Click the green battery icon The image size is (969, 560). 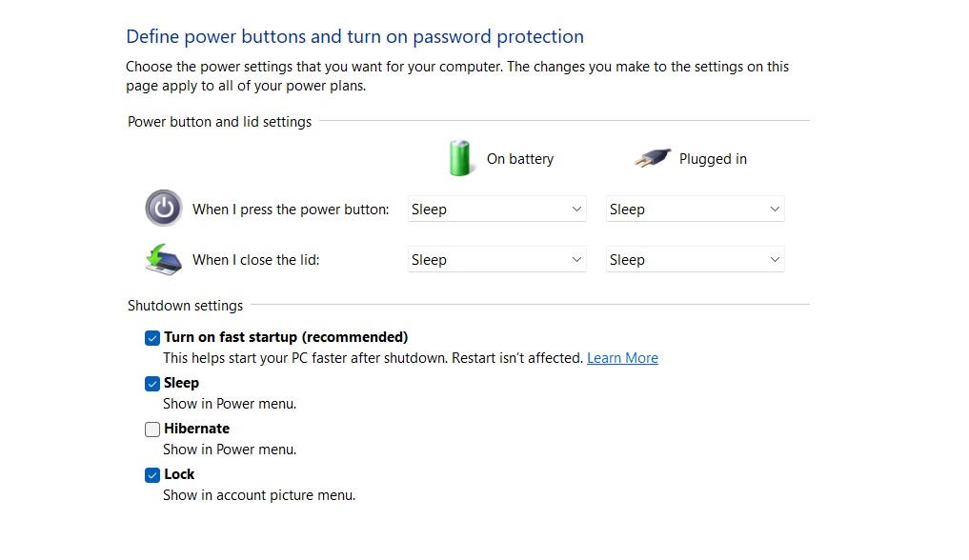pos(460,158)
